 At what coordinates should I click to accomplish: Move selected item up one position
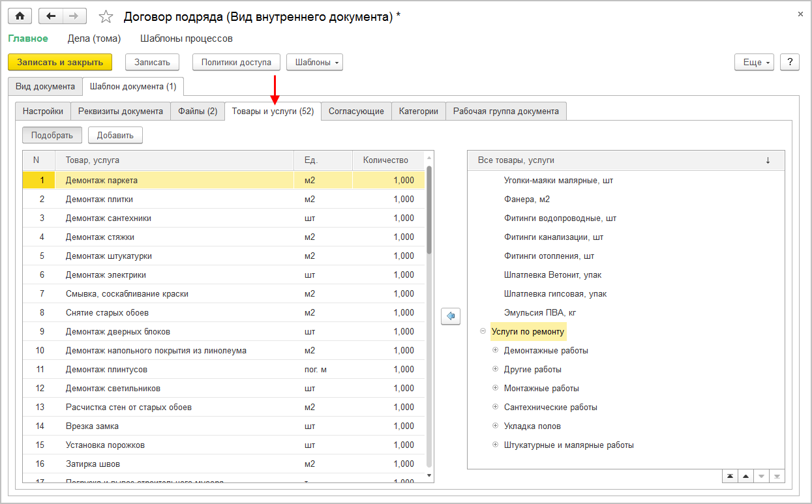tap(745, 476)
